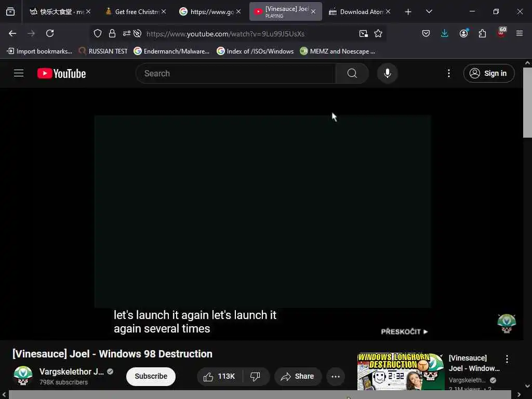This screenshot has height=399, width=532.
Task: Click the scrollbar up arrow
Action: [527, 63]
